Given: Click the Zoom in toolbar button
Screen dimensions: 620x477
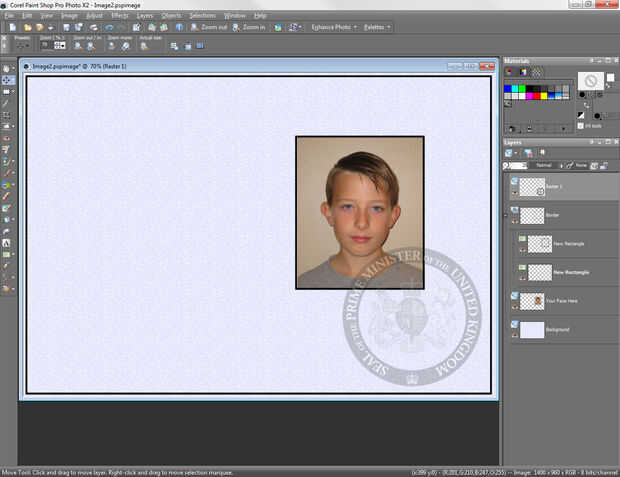Looking at the screenshot, I should point(250,27).
